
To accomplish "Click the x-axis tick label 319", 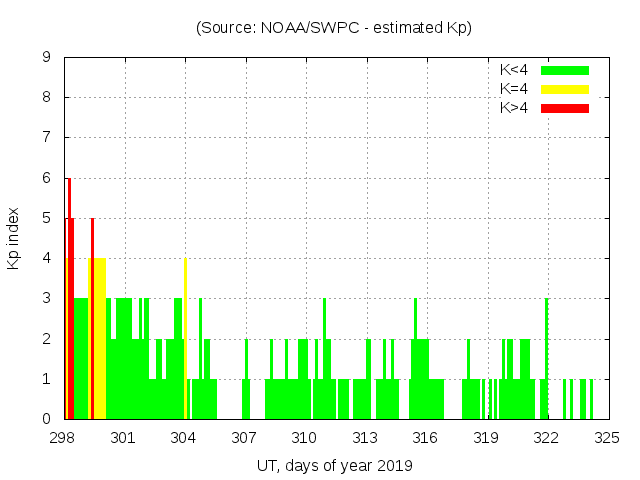I will tap(486, 437).
